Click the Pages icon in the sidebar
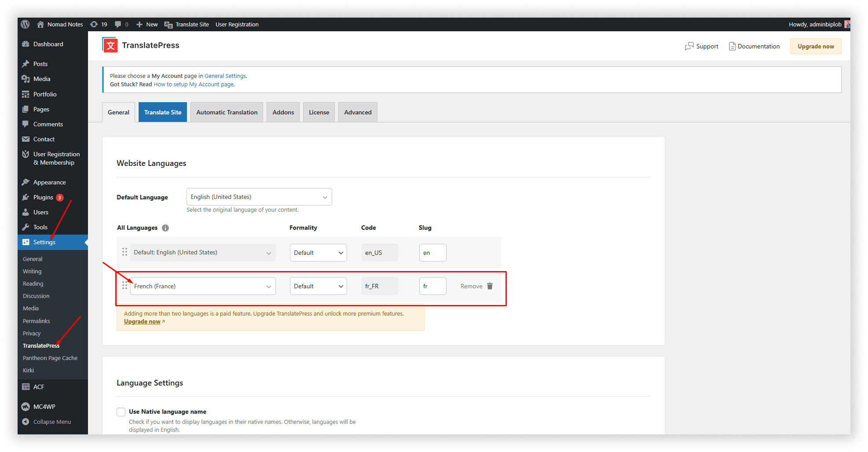This screenshot has width=868, height=452. [x=26, y=109]
